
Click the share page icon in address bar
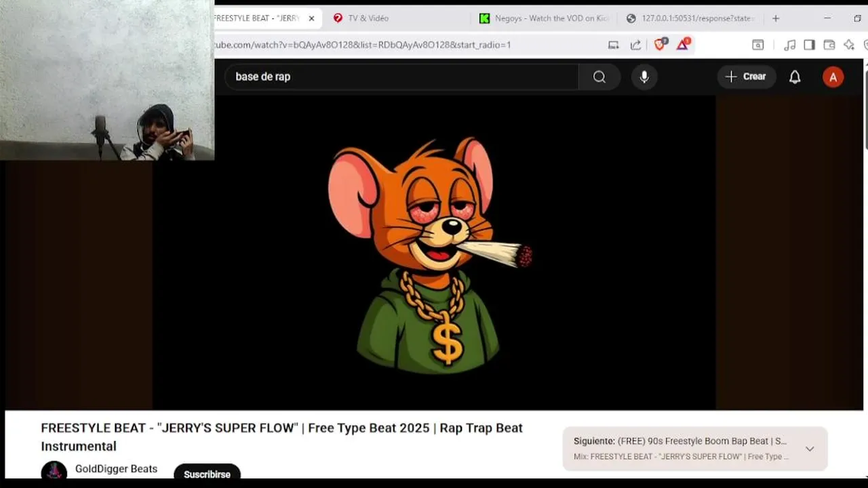click(635, 45)
